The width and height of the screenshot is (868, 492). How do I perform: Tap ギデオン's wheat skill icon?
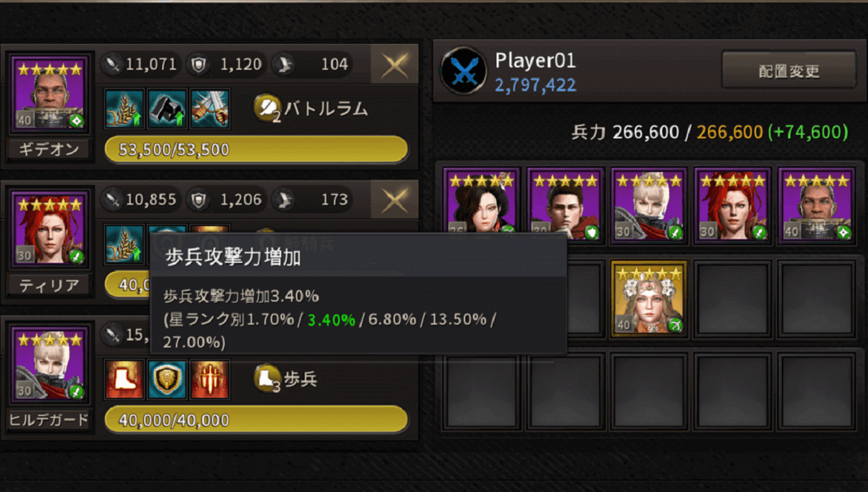coord(124,109)
